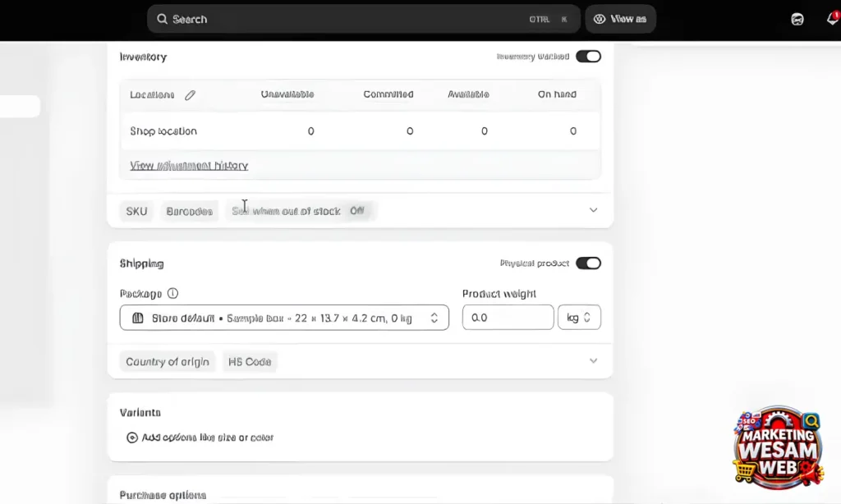Click View adjustment history link
The width and height of the screenshot is (841, 504).
tap(189, 166)
